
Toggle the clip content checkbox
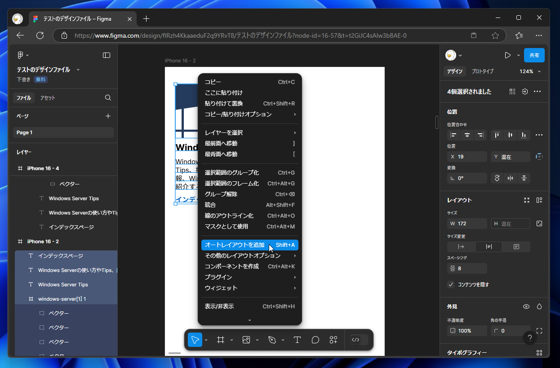point(451,284)
